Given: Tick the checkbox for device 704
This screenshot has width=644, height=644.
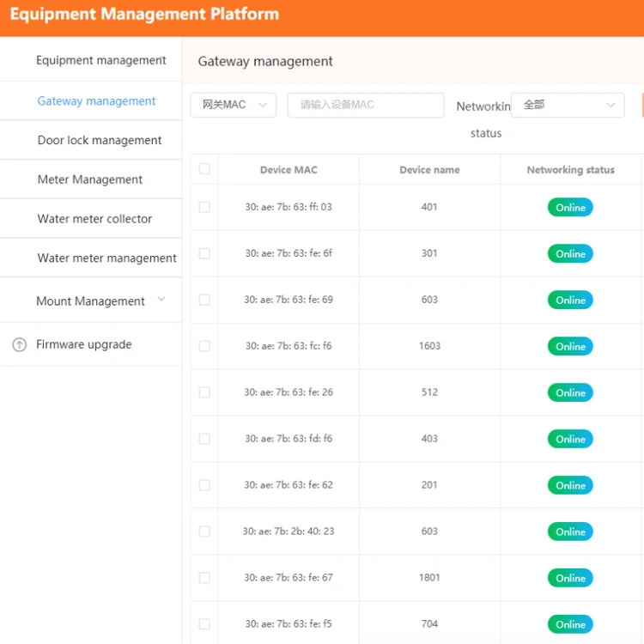Looking at the screenshot, I should pos(204,624).
